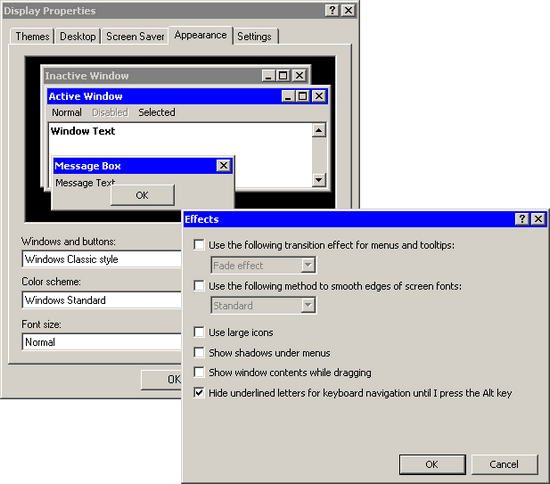
Task: Uncheck Hide underlined letters for keyboard navigation
Action: pos(199,393)
